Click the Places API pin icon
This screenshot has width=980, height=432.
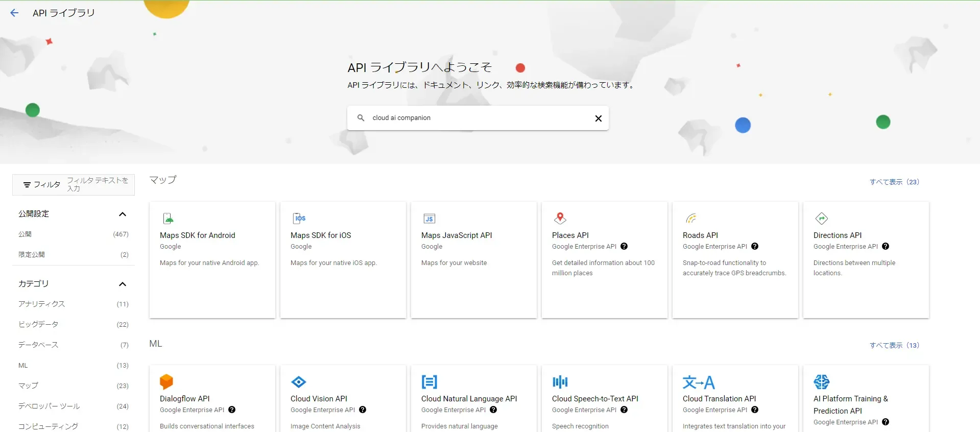tap(560, 219)
